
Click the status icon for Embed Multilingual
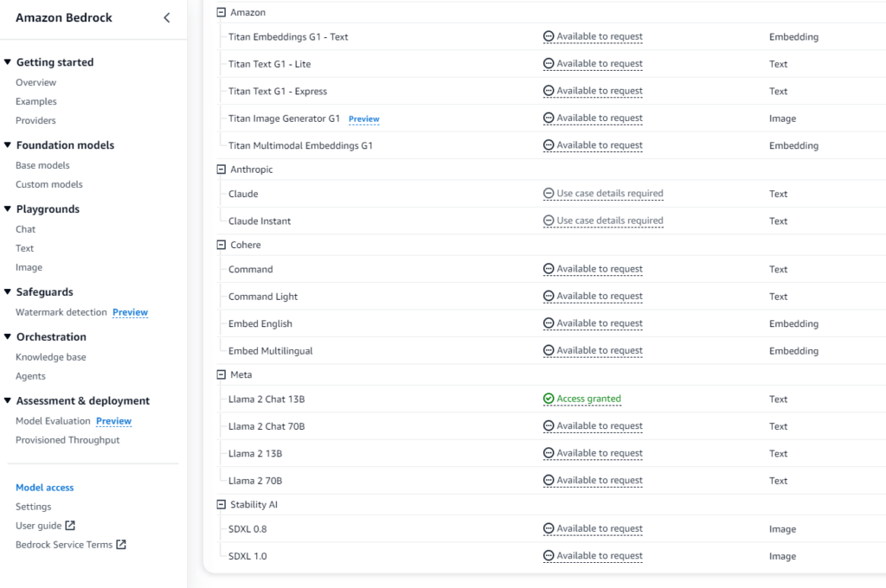tap(548, 351)
